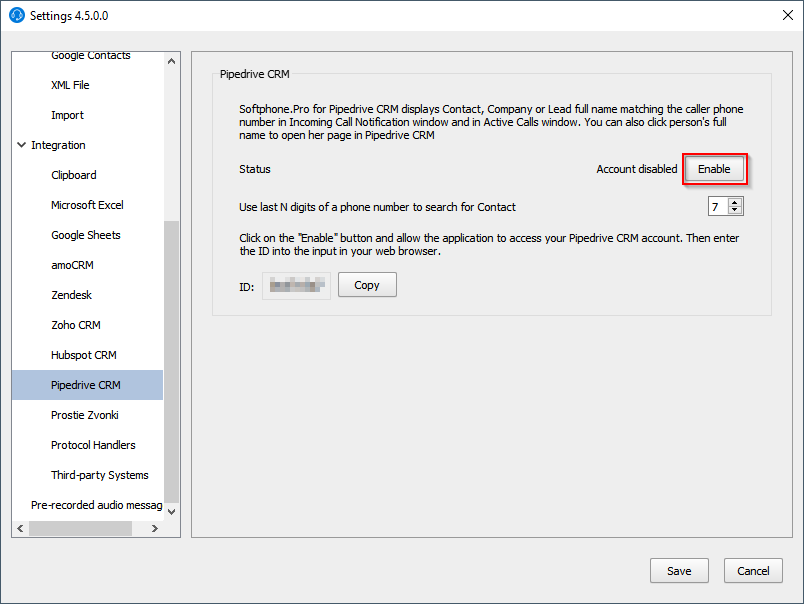Increase the phone number digits value
Image resolution: width=804 pixels, height=604 pixels.
[x=734, y=201]
